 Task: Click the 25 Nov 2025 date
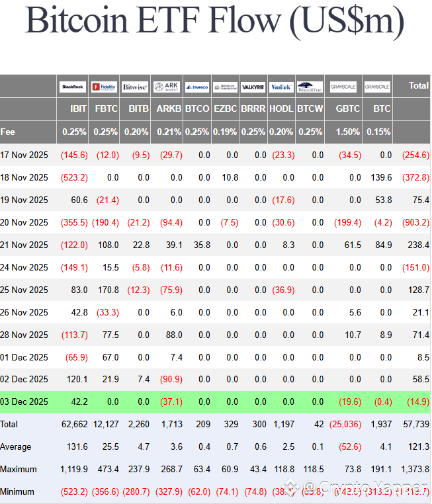pos(24,290)
